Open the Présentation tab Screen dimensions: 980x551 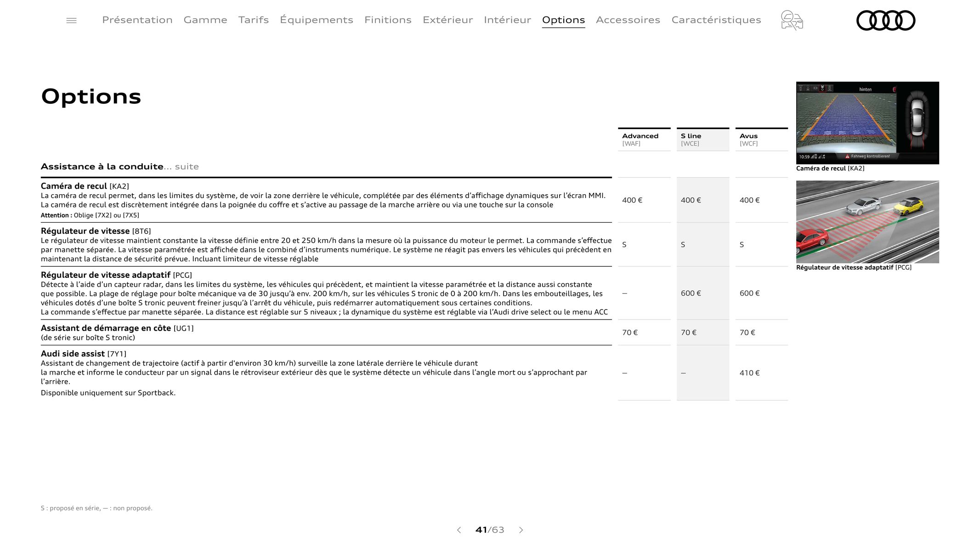(x=137, y=20)
